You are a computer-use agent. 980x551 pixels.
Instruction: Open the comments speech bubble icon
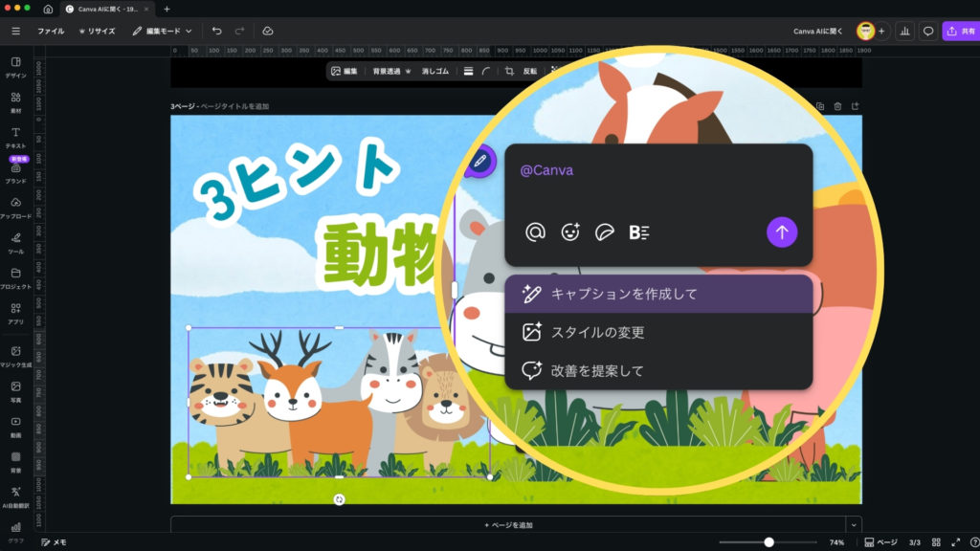[927, 31]
